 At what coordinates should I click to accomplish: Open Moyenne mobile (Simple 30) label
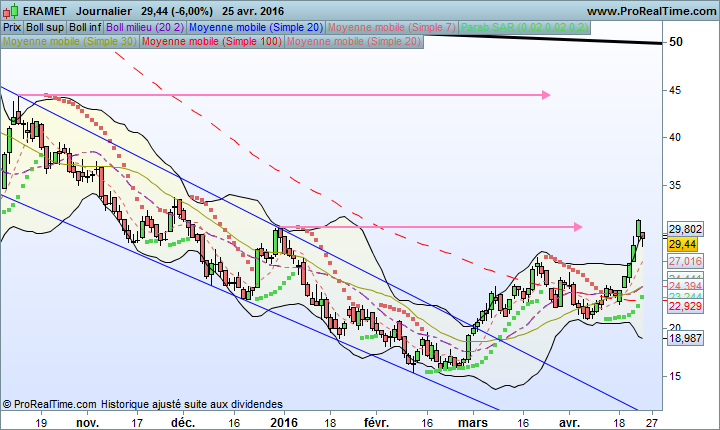[70, 41]
